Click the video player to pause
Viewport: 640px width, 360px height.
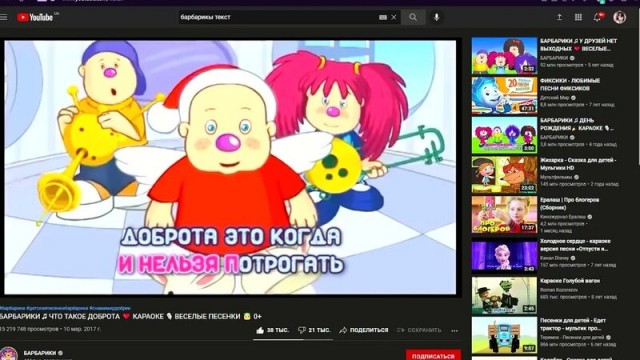[x=230, y=167]
